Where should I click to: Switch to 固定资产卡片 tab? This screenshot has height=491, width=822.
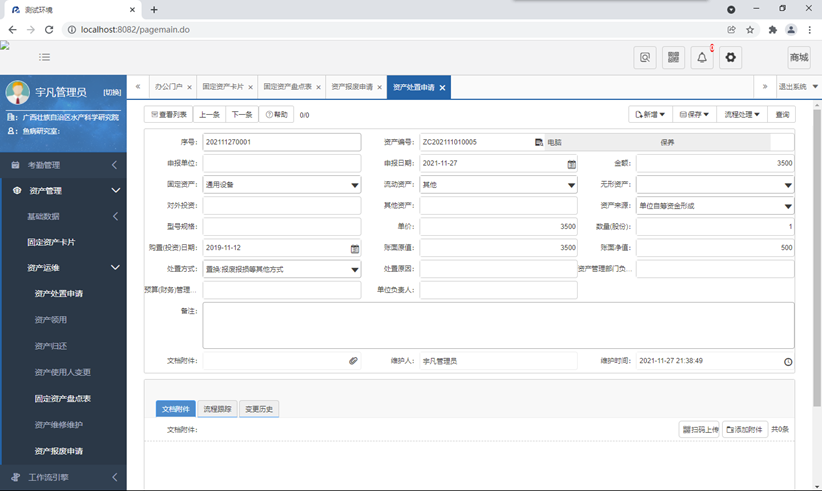coord(223,87)
